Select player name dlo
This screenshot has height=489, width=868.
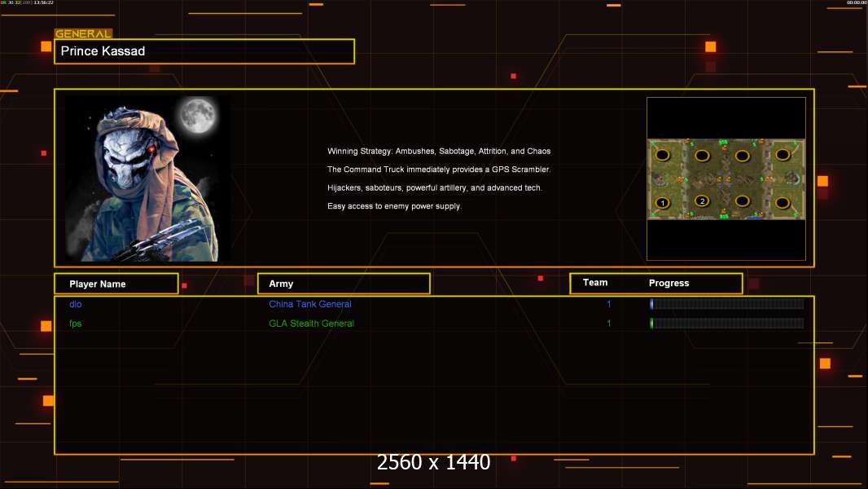(75, 304)
